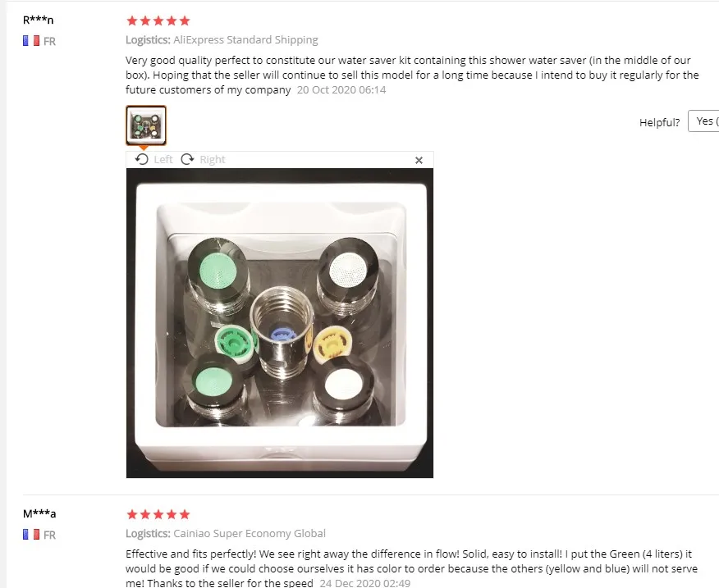The image size is (719, 588).
Task: Click R***n's five-star rating
Action: click(158, 21)
